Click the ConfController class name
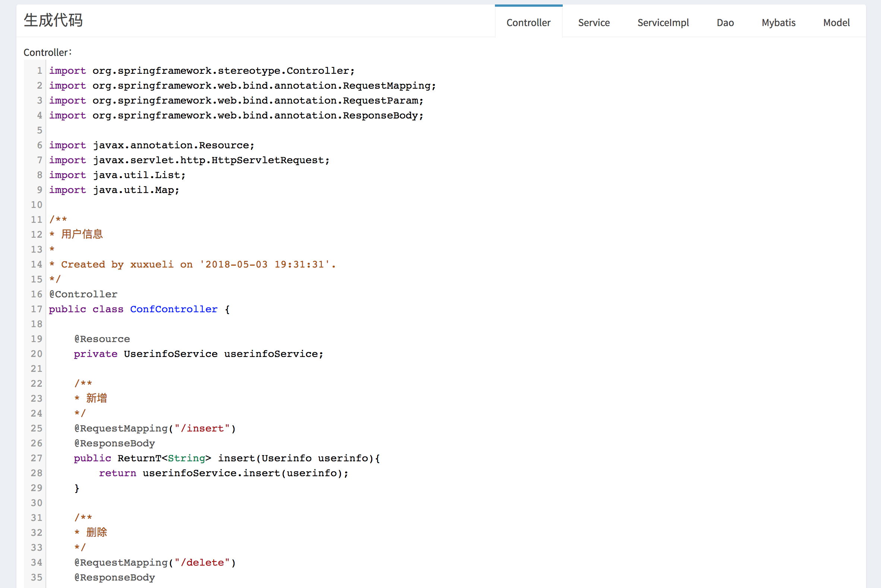 click(174, 309)
